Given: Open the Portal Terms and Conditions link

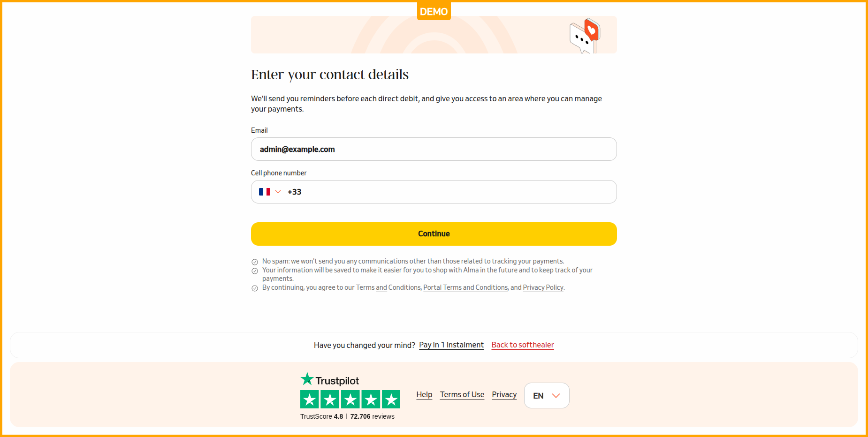Looking at the screenshot, I should tap(465, 287).
